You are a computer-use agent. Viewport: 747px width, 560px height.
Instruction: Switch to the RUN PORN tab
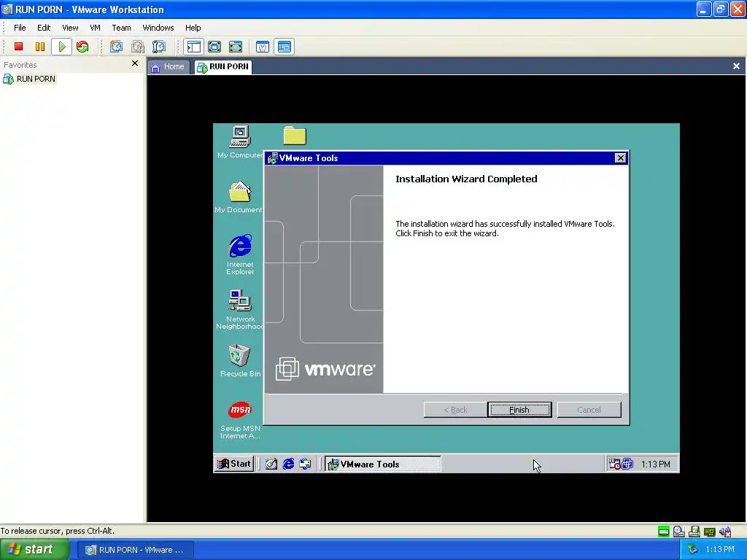(x=223, y=66)
